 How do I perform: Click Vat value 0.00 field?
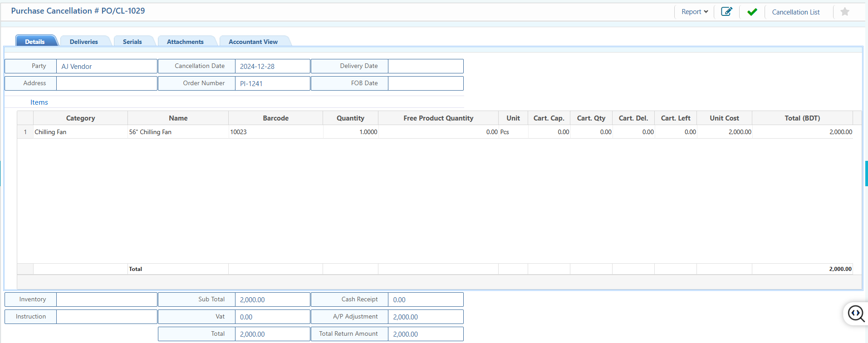(x=273, y=317)
